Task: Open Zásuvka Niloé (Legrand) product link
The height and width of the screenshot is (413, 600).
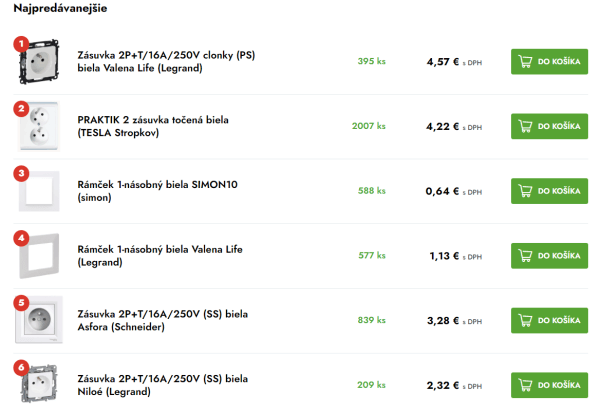Action: [x=163, y=385]
